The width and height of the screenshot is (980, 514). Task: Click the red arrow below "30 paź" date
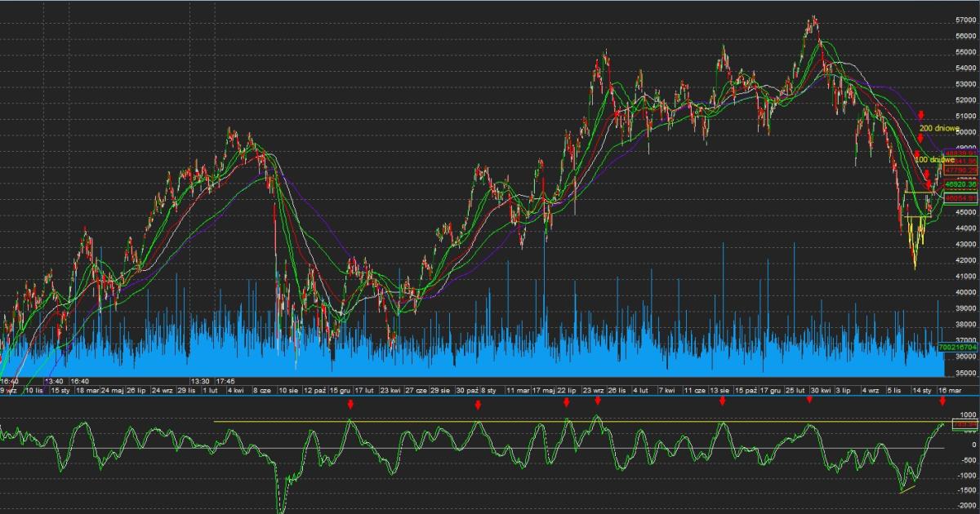(x=478, y=404)
